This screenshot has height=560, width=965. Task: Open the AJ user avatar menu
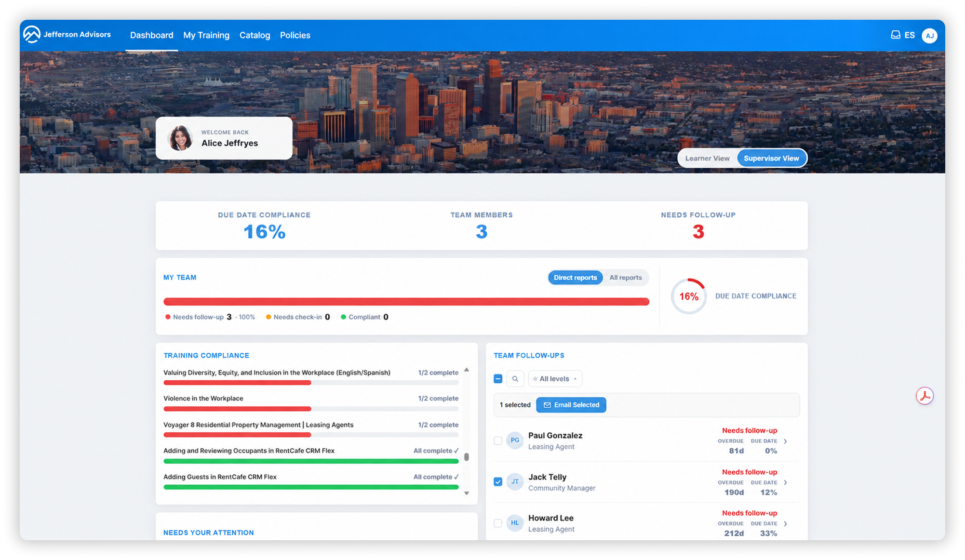[x=929, y=35]
